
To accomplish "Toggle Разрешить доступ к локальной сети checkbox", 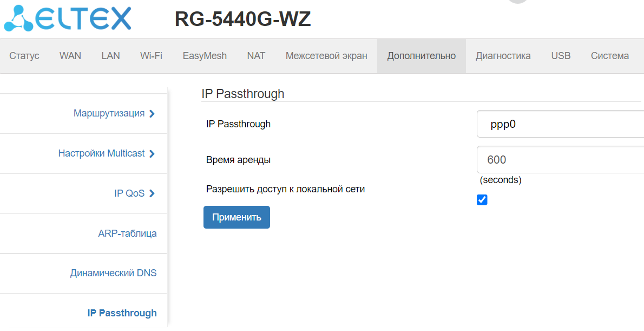I will (482, 200).
